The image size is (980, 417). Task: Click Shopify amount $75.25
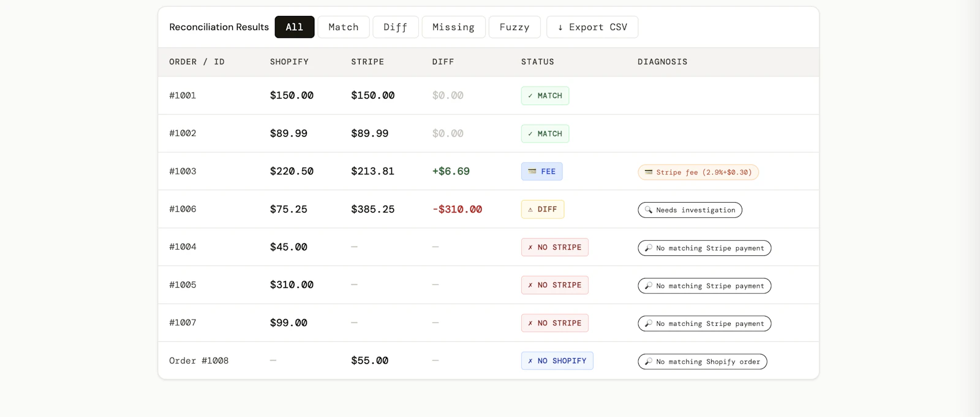[x=289, y=209]
